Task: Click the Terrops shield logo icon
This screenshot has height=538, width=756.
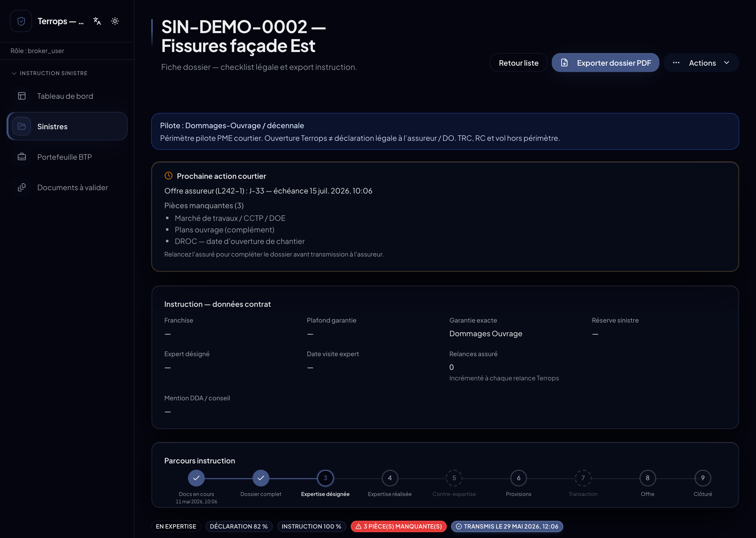Action: tap(21, 21)
